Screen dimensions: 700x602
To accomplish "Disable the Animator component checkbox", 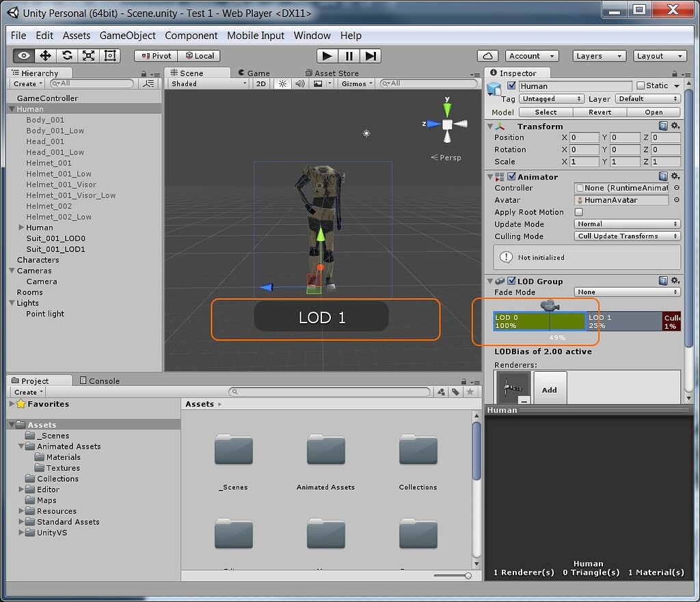I will 511,177.
